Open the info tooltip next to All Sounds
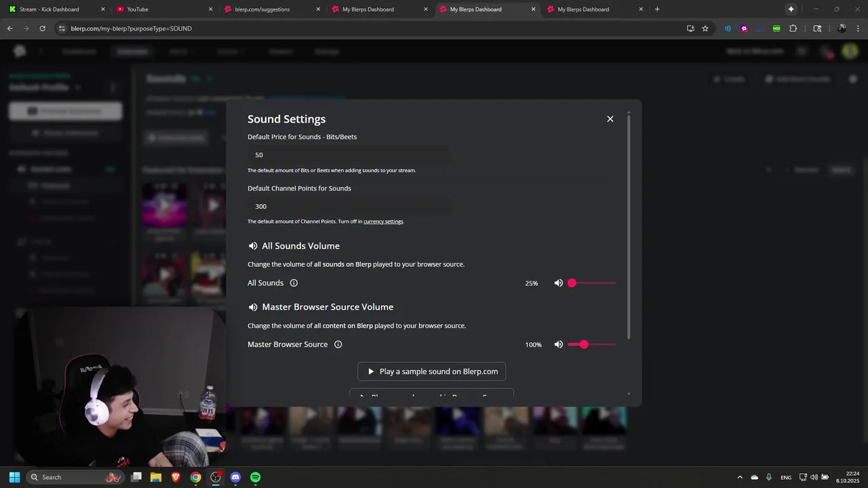 click(294, 283)
